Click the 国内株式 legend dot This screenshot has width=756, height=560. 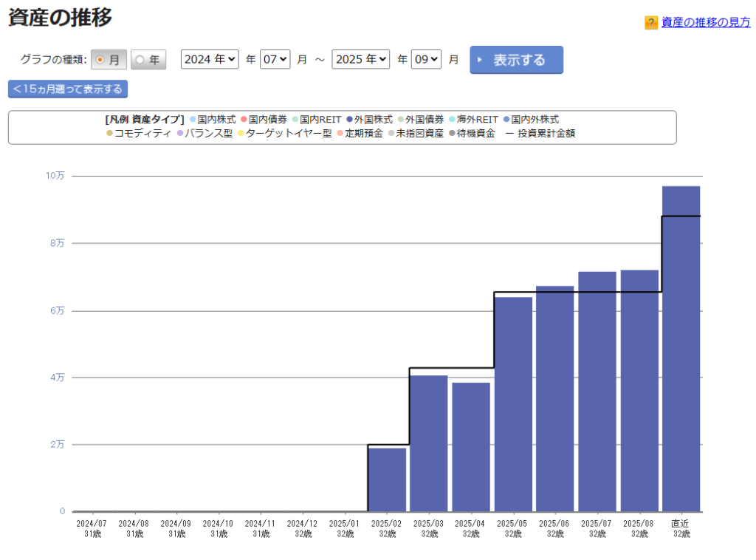193,119
